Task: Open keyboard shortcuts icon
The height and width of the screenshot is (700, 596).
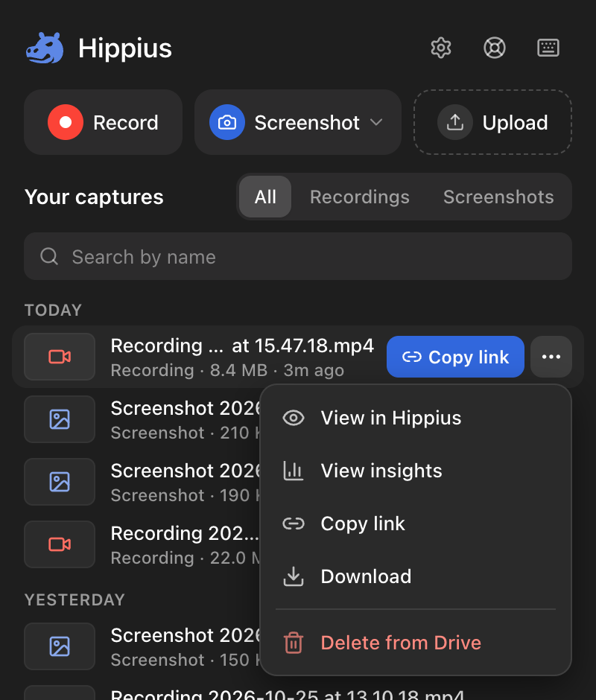Action: pos(548,48)
